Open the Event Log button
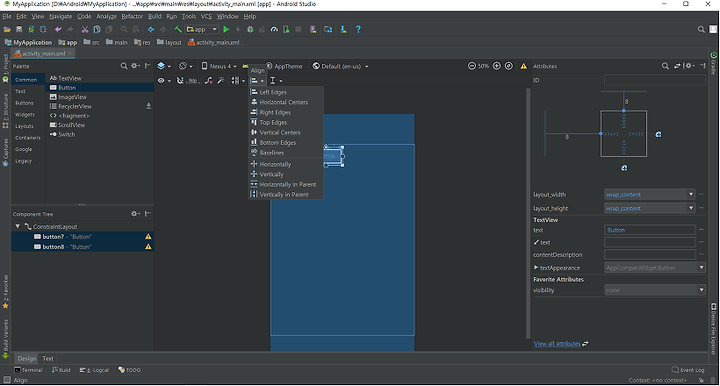The height and width of the screenshot is (386, 720). point(688,370)
